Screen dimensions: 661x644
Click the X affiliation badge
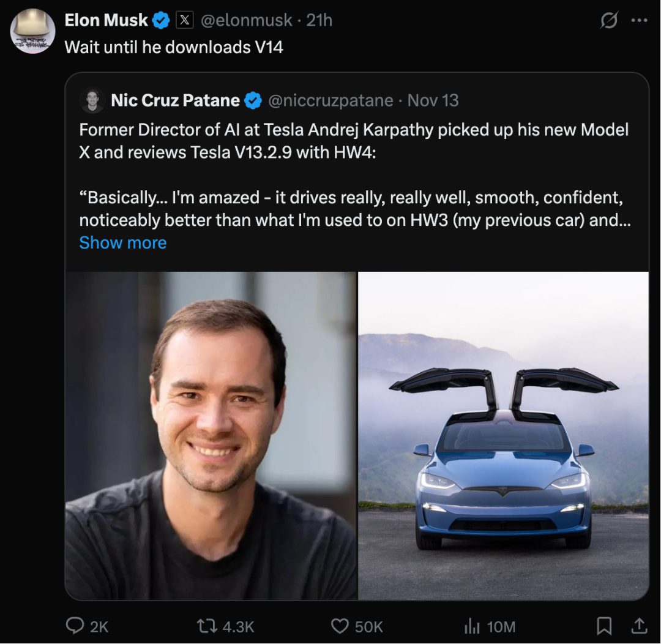click(x=185, y=20)
